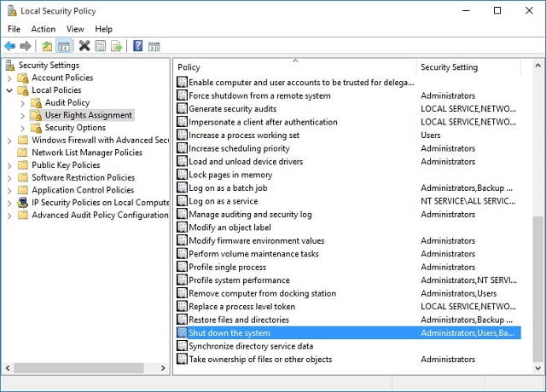The width and height of the screenshot is (546, 392).
Task: Expand the Security Options node arrow
Action: click(x=23, y=128)
